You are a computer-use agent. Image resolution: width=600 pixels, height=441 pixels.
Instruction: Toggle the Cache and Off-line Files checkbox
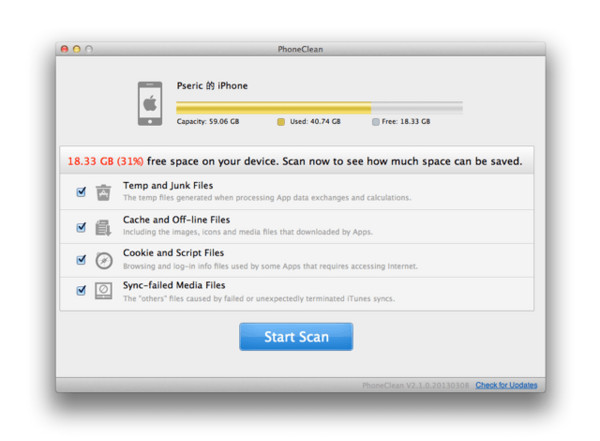click(81, 227)
